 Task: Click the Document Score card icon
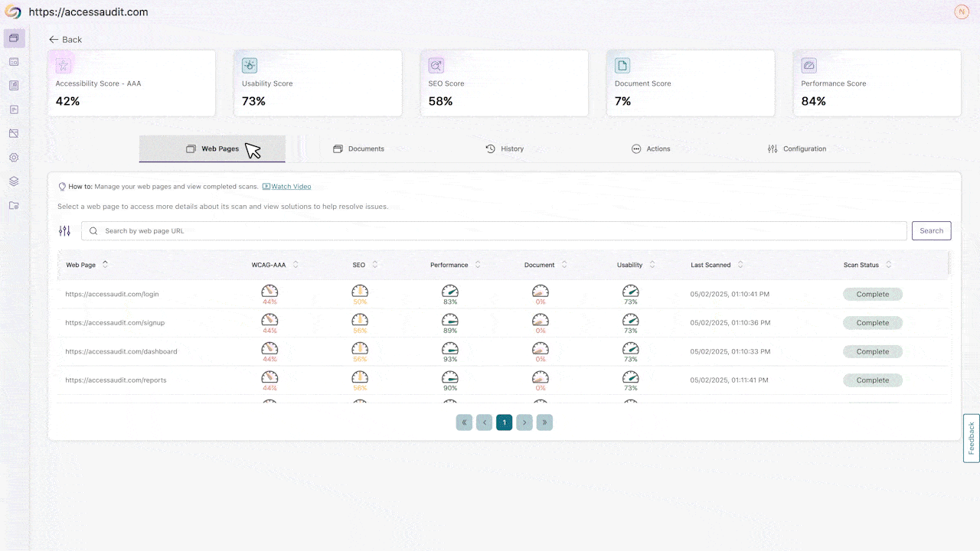622,65
